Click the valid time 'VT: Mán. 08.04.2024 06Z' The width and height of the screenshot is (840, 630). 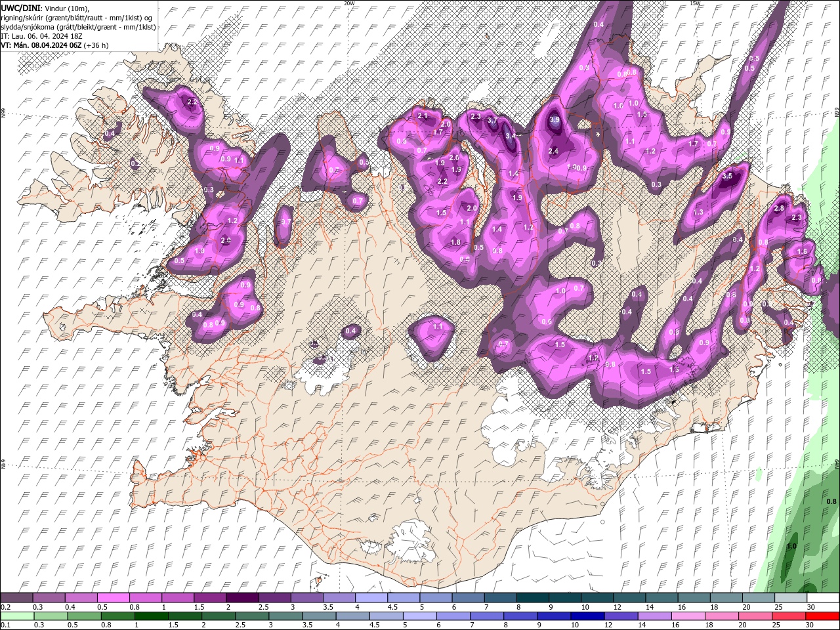point(41,45)
